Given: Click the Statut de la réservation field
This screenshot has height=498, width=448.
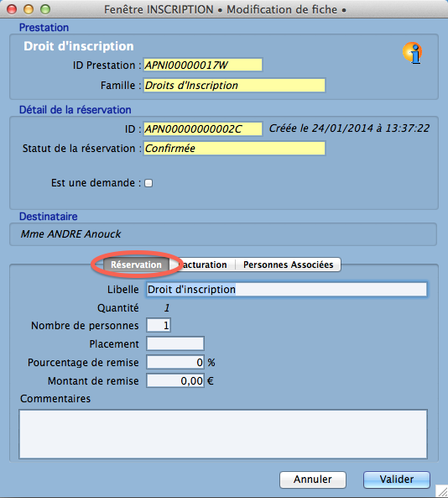Looking at the screenshot, I should tap(234, 149).
